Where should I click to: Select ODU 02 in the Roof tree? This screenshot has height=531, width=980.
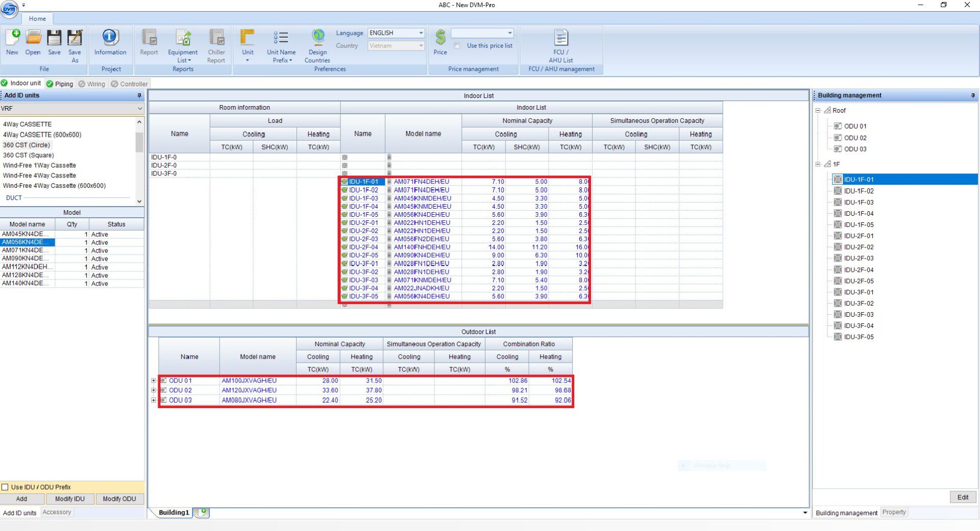[x=855, y=138]
